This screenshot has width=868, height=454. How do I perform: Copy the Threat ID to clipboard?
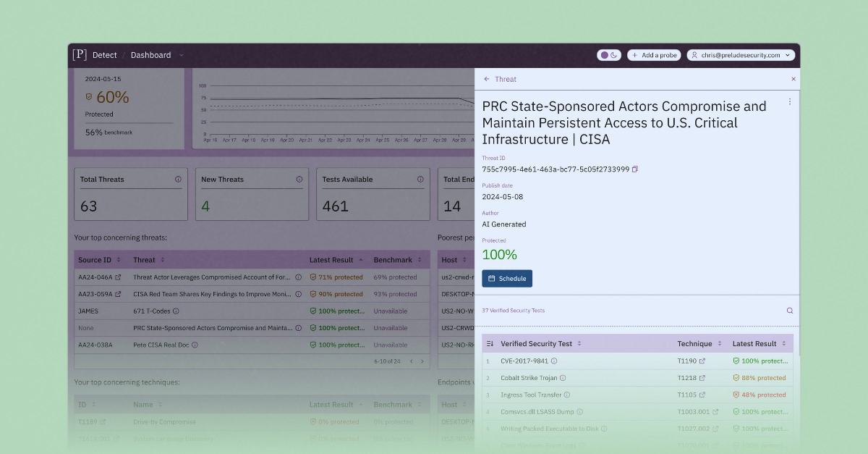[x=635, y=169]
